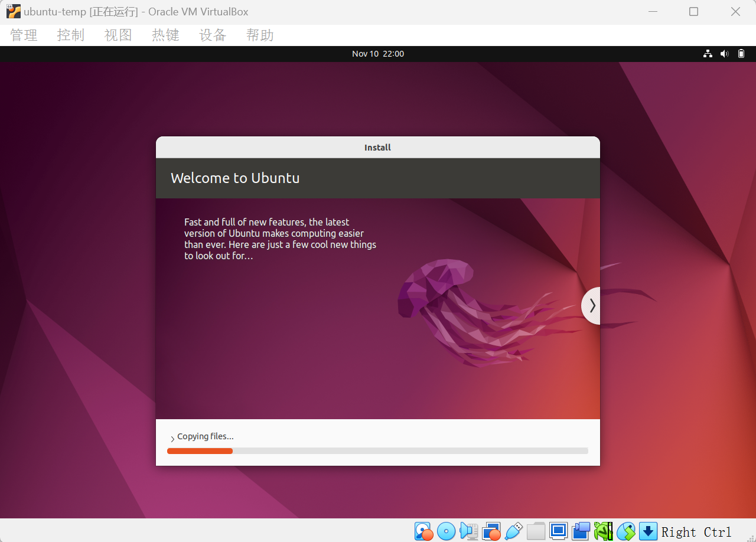Go to the next installer slide arrow
This screenshot has height=542, width=756.
(x=591, y=306)
